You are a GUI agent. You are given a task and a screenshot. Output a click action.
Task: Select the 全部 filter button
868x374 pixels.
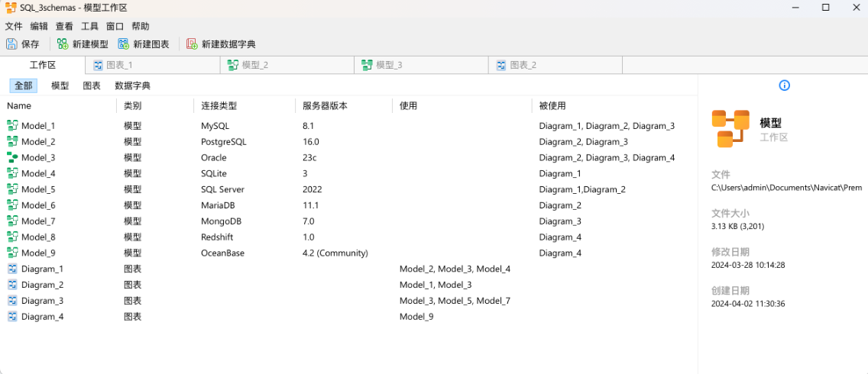(x=23, y=85)
